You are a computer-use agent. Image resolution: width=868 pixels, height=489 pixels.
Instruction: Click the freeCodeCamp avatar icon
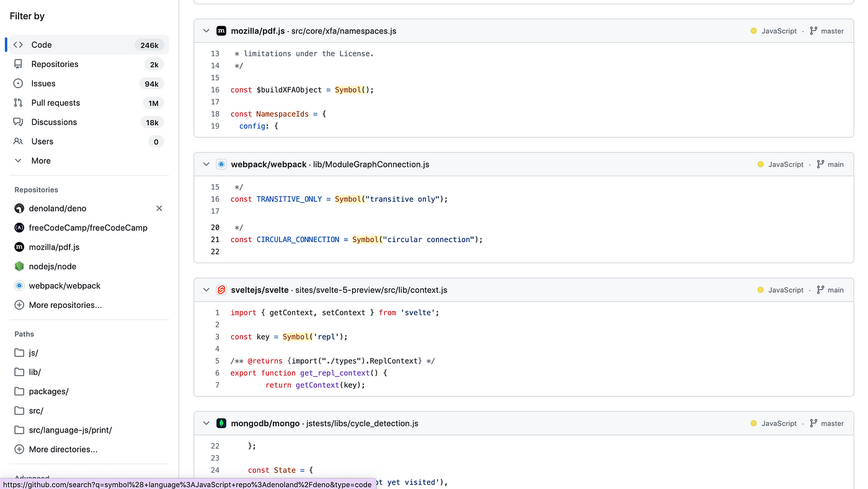[x=19, y=228]
